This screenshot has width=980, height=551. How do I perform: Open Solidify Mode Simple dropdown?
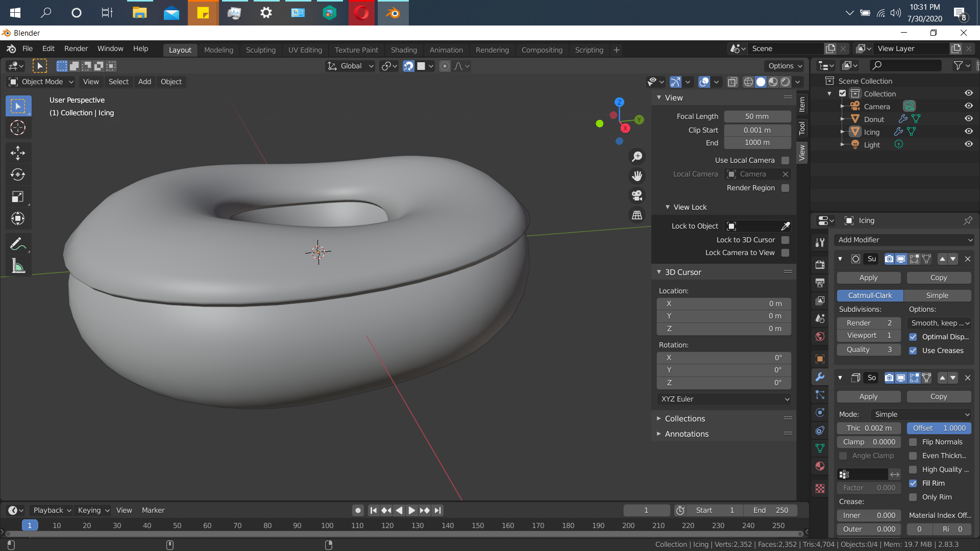click(921, 414)
